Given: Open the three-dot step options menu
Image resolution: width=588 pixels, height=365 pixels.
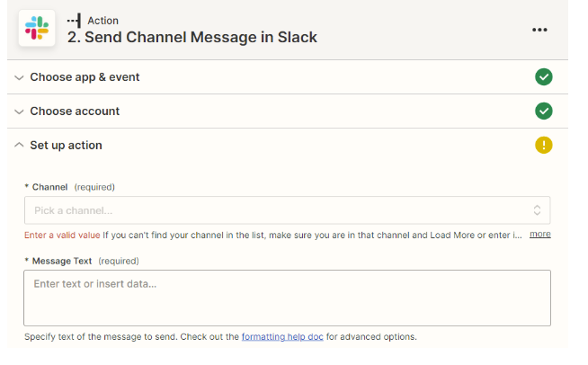Looking at the screenshot, I should coord(539,30).
